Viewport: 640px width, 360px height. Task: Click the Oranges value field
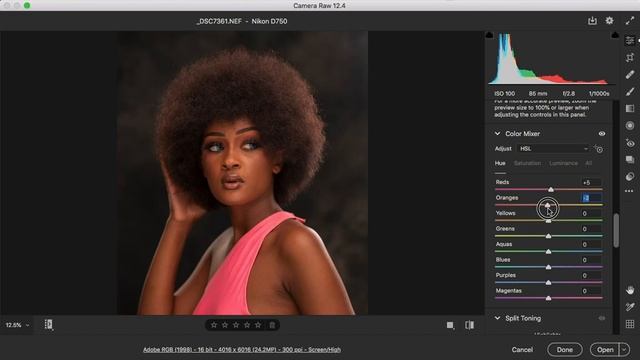(591, 198)
